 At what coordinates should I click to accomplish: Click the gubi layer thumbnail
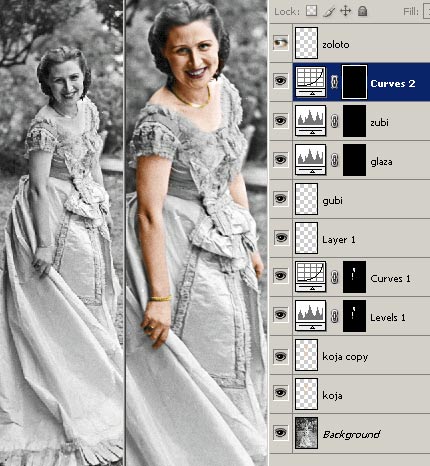[x=306, y=199]
